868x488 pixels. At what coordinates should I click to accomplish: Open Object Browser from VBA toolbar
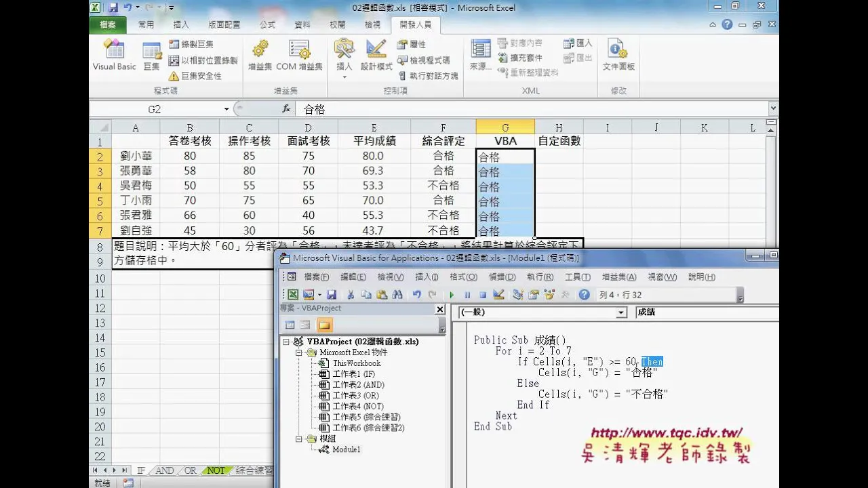pos(549,295)
